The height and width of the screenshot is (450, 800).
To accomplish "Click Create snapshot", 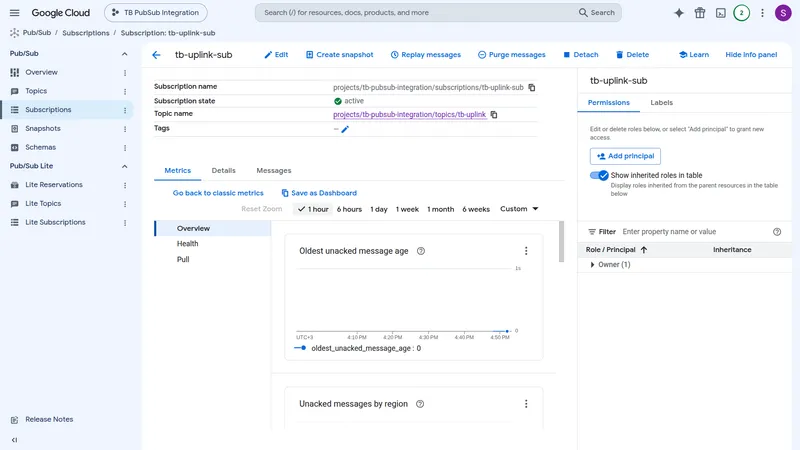I will point(339,55).
